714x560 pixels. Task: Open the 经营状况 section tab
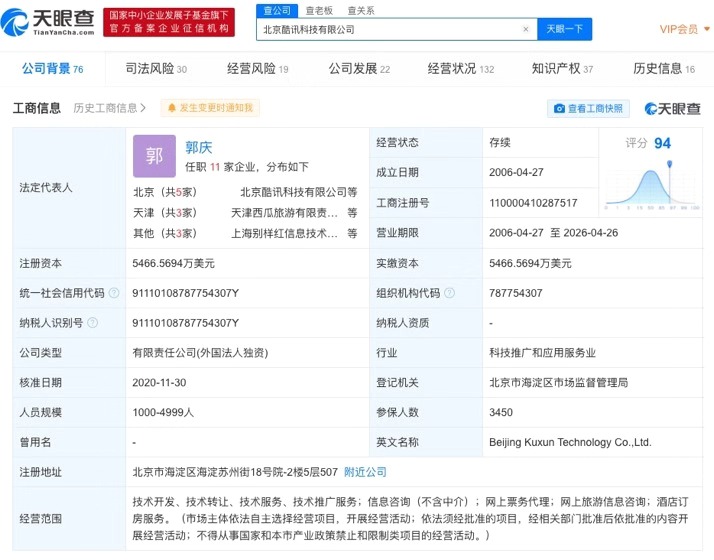(461, 69)
